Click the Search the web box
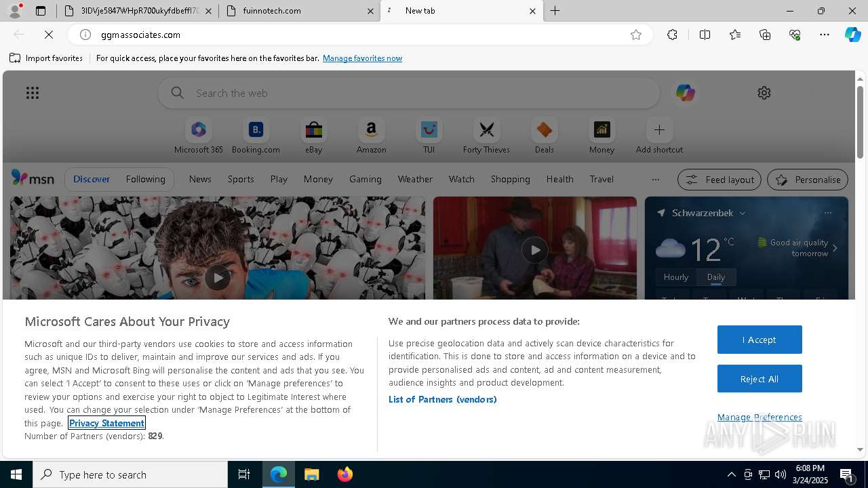This screenshot has height=488, width=868. click(x=409, y=93)
